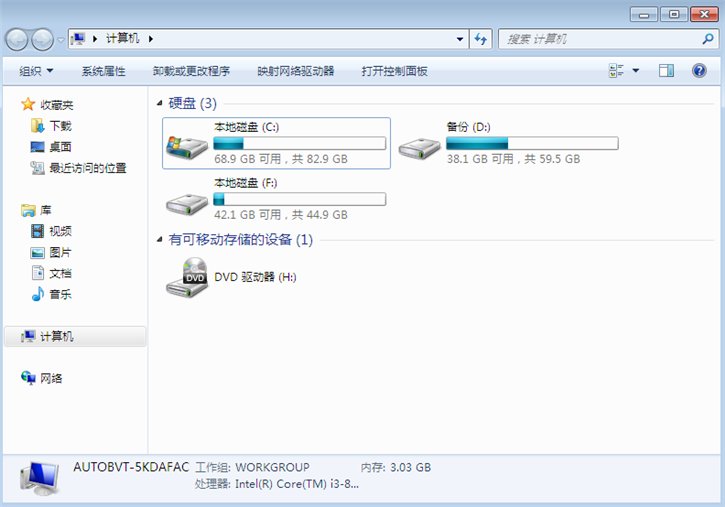Expand the 组织 dropdown menu
Viewport: 725px width, 507px height.
point(37,71)
